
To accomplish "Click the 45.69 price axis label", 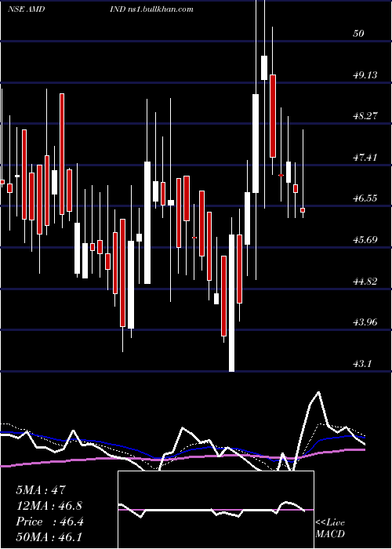I will (365, 239).
